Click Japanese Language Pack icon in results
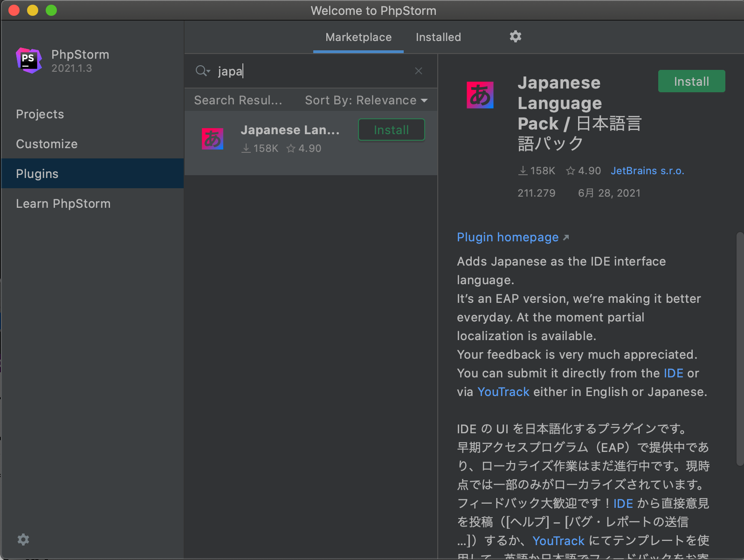 (213, 139)
